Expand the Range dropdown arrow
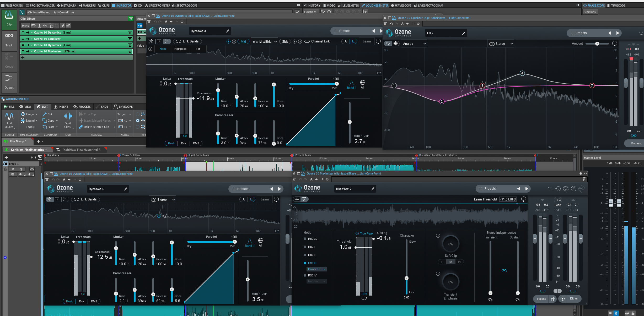 pyautogui.click(x=36, y=115)
